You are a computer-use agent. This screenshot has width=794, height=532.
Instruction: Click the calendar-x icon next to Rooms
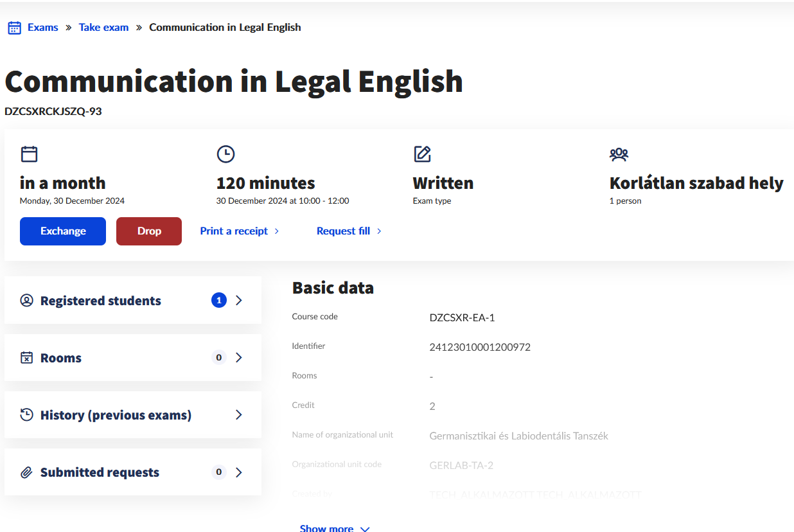pos(26,358)
